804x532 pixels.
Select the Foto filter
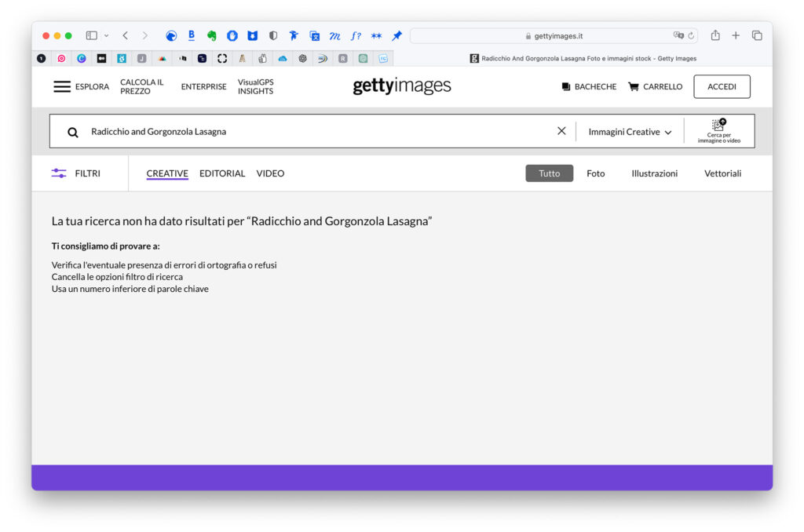[595, 173]
